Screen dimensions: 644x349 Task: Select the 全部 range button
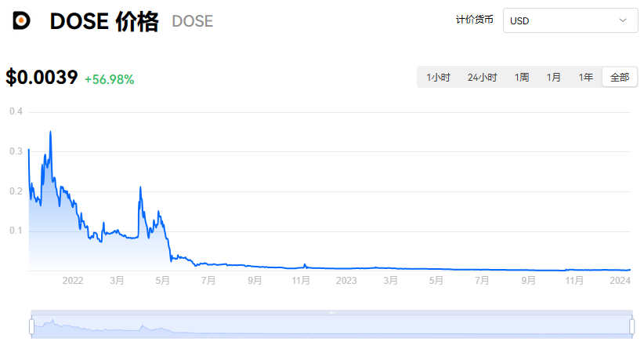[620, 78]
